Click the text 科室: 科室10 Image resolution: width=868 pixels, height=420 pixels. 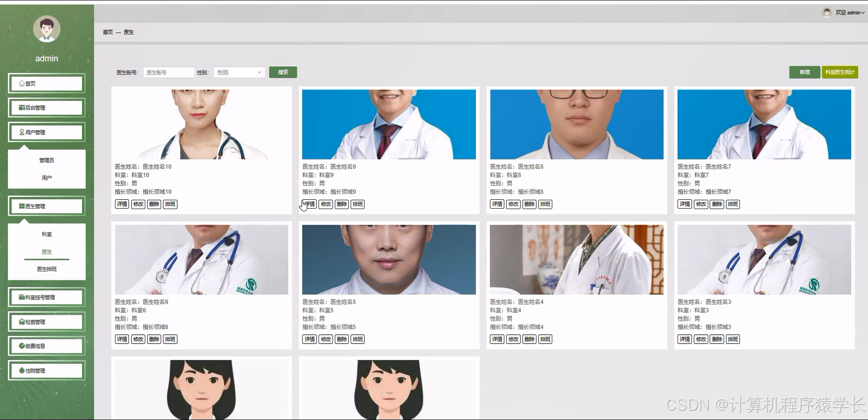[x=132, y=175]
